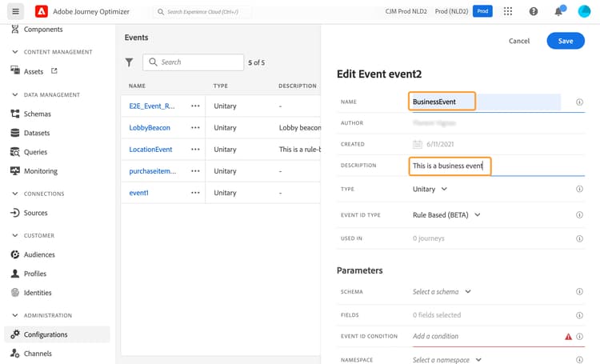
Task: Expand the Type Unitary dropdown
Action: click(430, 190)
